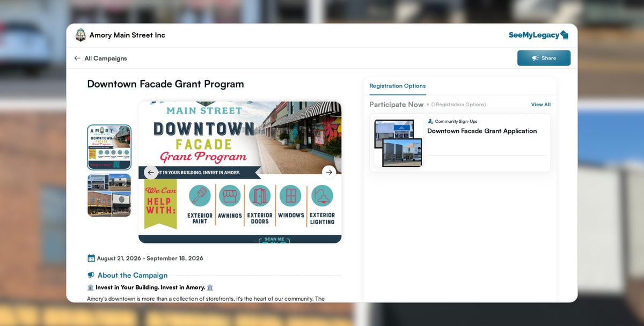Image resolution: width=644 pixels, height=326 pixels.
Task: Click the Community Sign-Ups label
Action: pyautogui.click(x=456, y=121)
